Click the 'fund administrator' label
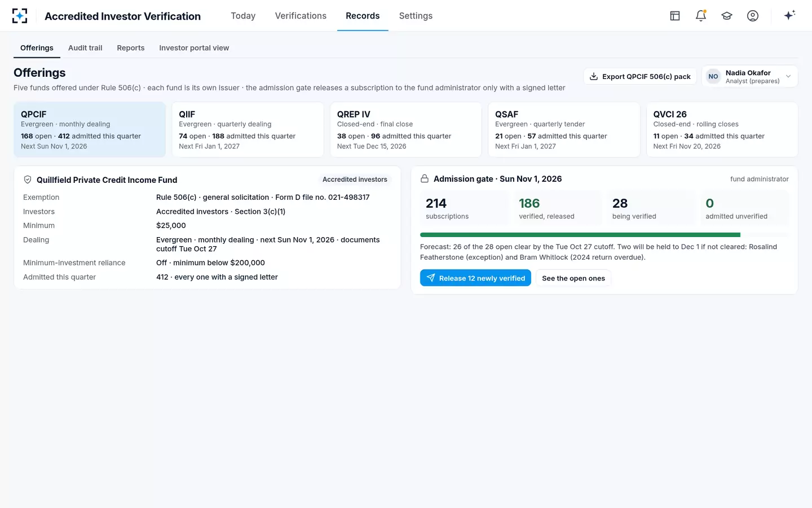Image resolution: width=812 pixels, height=508 pixels. tap(760, 179)
